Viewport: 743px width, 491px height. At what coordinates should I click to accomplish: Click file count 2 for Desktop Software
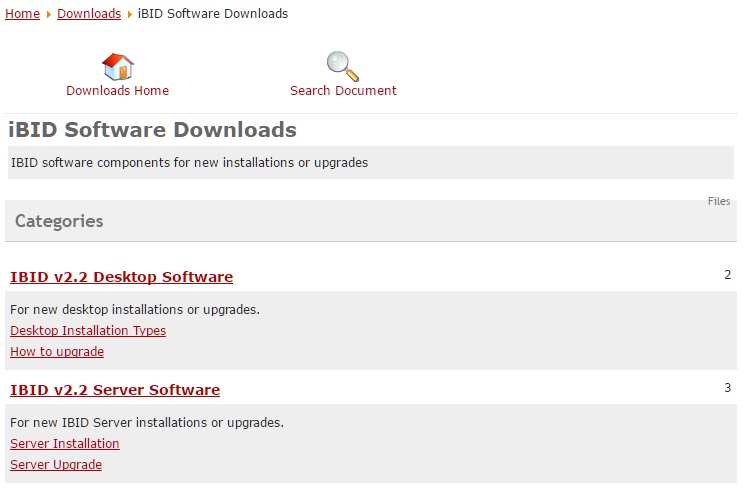click(x=727, y=275)
